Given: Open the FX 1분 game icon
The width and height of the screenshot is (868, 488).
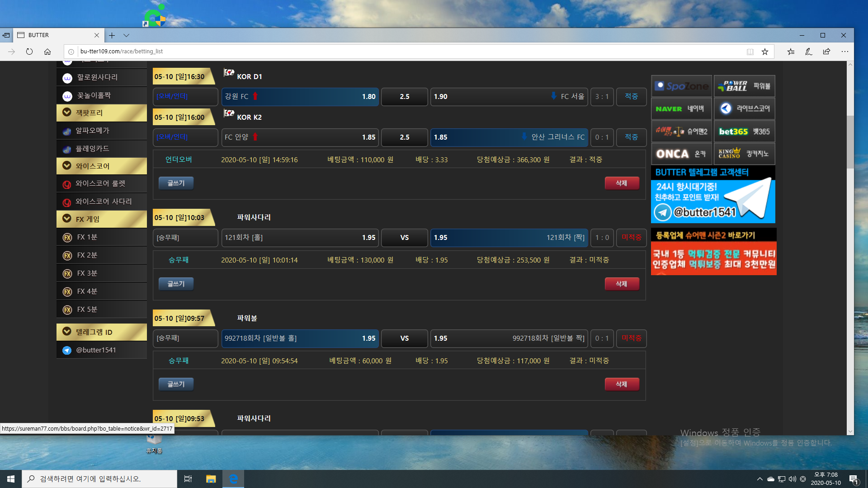Looking at the screenshot, I should click(x=67, y=237).
